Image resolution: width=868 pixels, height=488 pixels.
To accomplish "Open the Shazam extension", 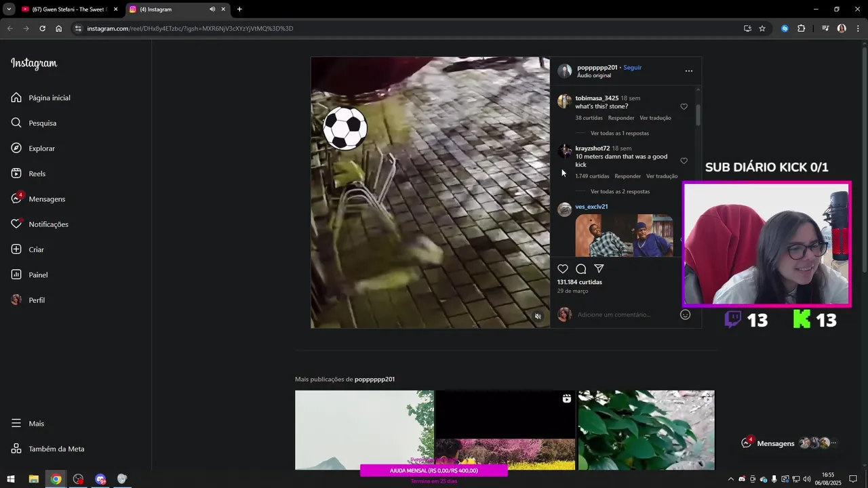I will [785, 28].
